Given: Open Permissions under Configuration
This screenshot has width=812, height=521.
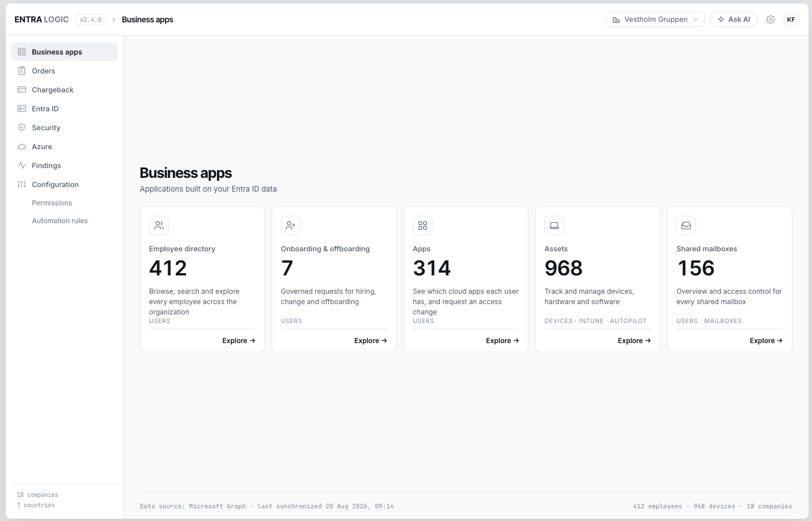Looking at the screenshot, I should tap(52, 203).
